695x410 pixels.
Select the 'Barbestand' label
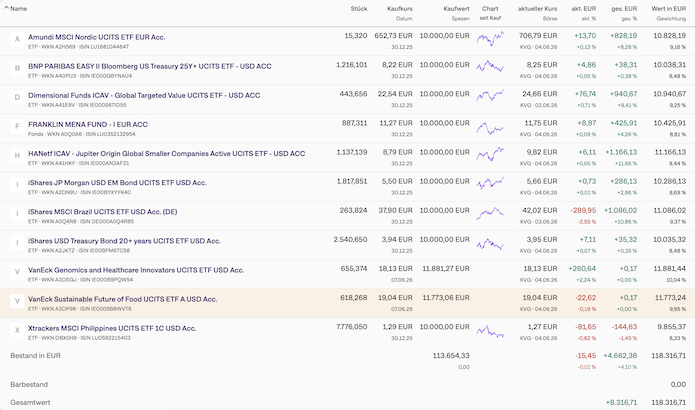pos(29,384)
